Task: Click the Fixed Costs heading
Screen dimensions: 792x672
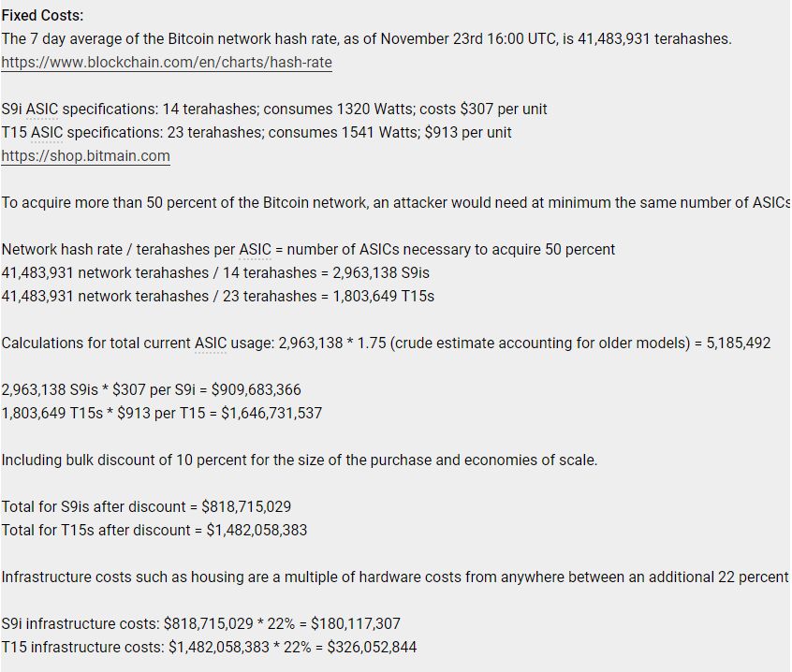Action: [42, 16]
